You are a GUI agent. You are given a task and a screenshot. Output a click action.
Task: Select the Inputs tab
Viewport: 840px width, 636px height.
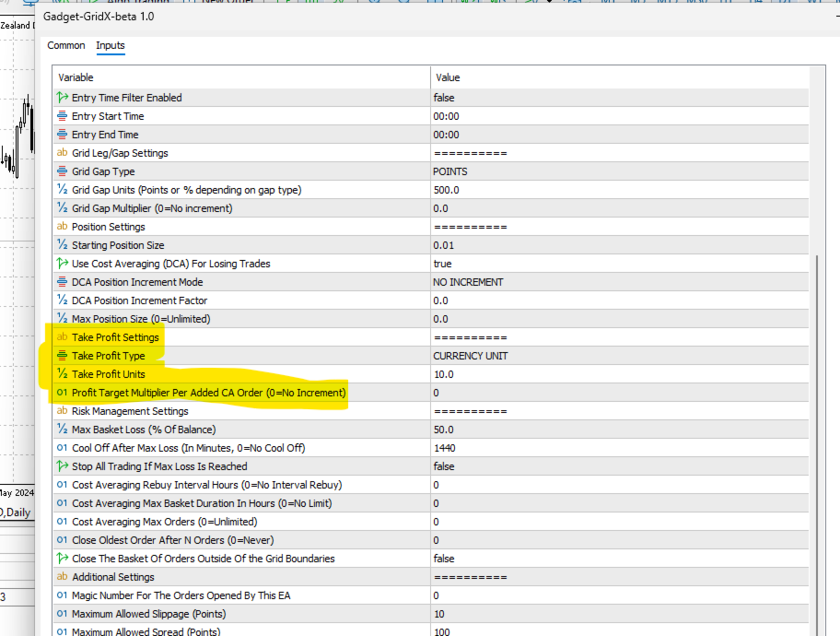tap(111, 45)
